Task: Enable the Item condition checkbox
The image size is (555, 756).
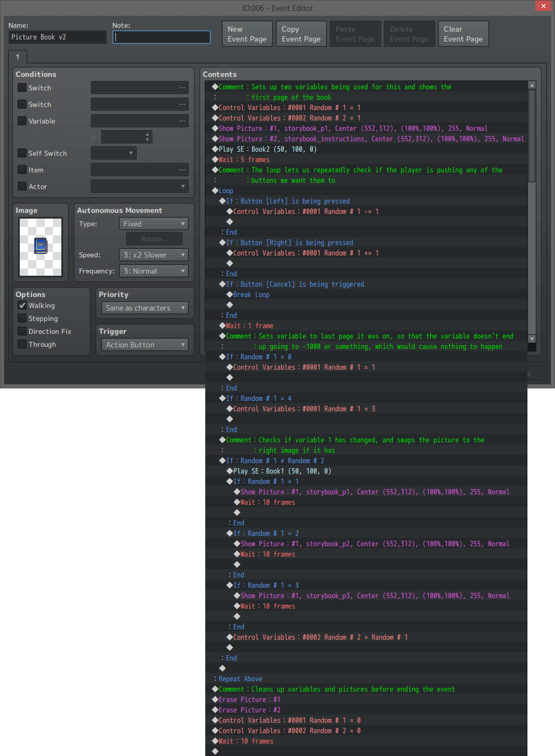Action: (x=22, y=170)
